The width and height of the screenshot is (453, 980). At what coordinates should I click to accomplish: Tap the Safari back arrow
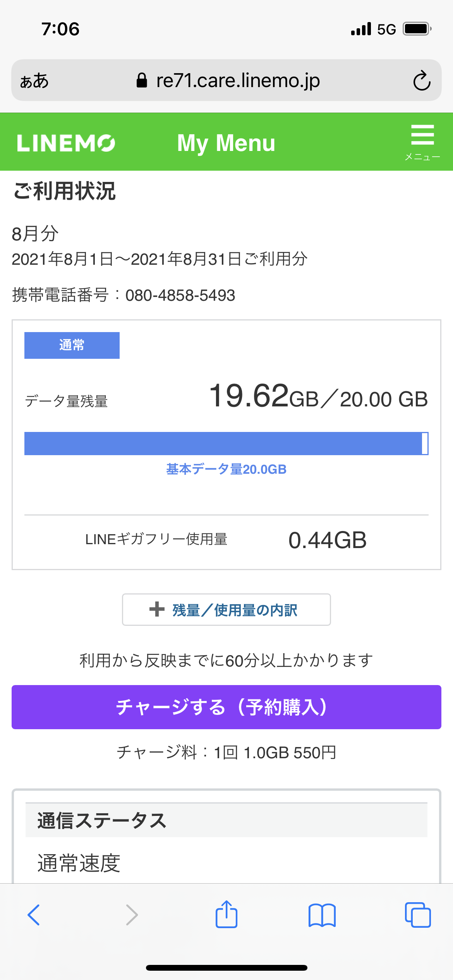tap(34, 915)
